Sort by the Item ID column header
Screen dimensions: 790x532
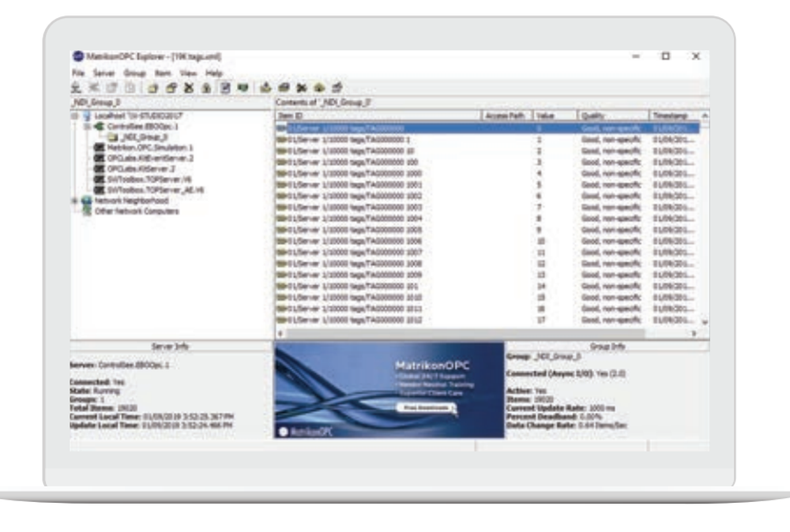click(x=378, y=116)
